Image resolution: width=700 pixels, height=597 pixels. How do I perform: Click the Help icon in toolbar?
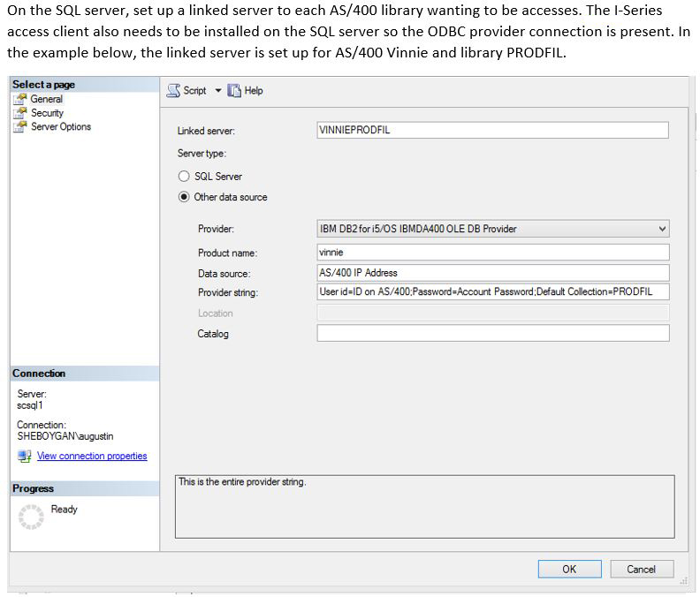[234, 91]
